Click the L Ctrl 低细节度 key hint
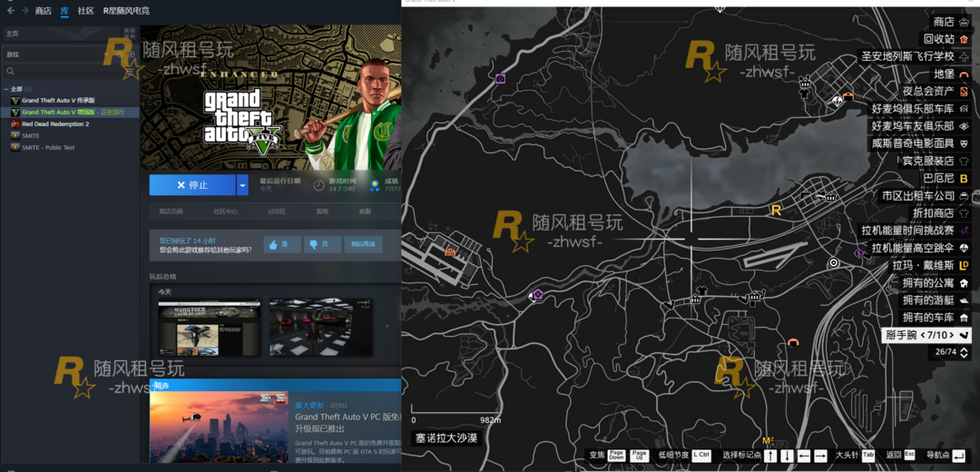The image size is (980, 472). tap(701, 455)
